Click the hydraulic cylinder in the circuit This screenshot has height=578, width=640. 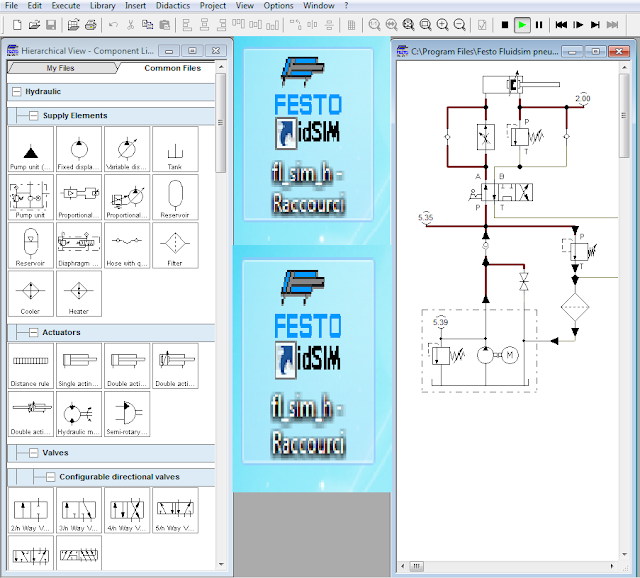tap(520, 84)
